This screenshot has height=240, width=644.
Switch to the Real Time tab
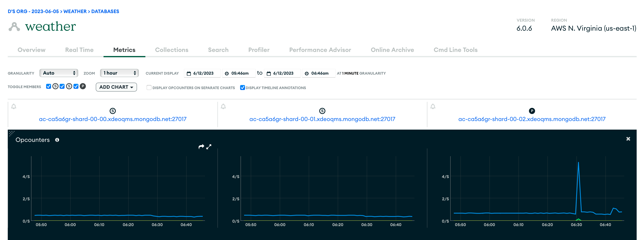coord(79,50)
